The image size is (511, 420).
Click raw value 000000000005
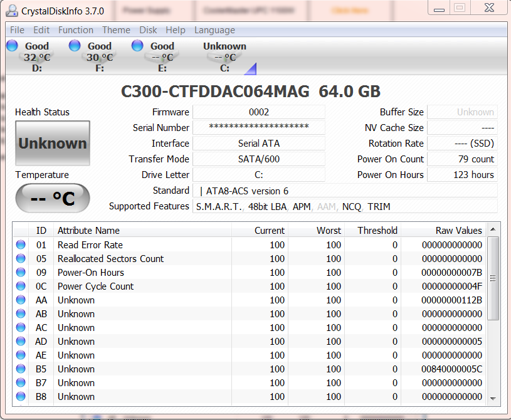tap(451, 342)
